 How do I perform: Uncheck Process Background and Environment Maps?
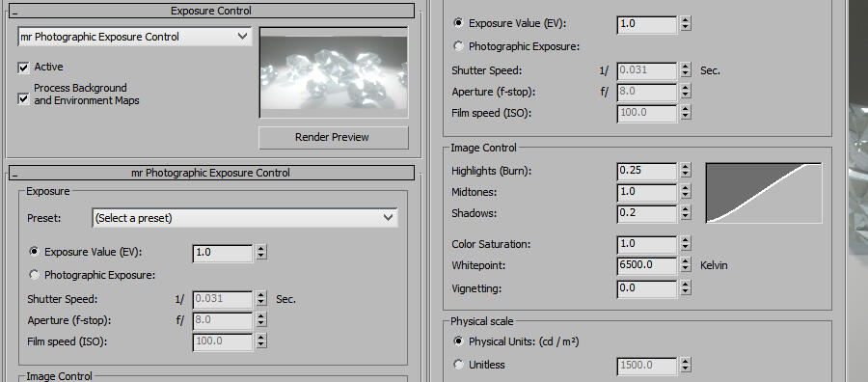(x=23, y=98)
